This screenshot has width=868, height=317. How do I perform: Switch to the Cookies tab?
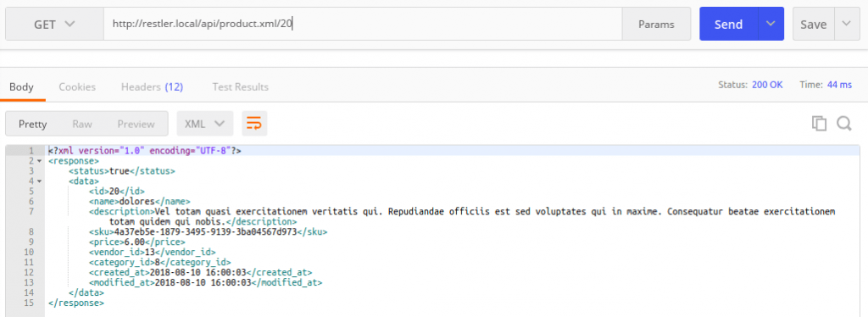[77, 86]
